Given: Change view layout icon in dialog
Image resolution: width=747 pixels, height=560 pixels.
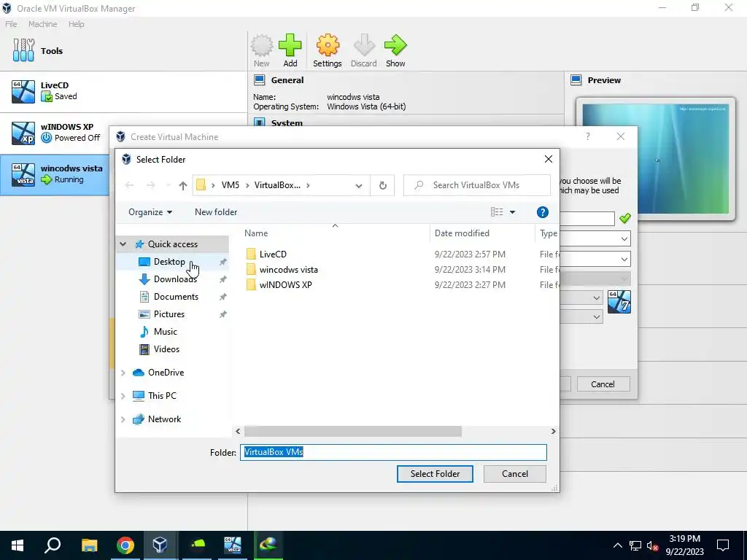Looking at the screenshot, I should pos(497,212).
